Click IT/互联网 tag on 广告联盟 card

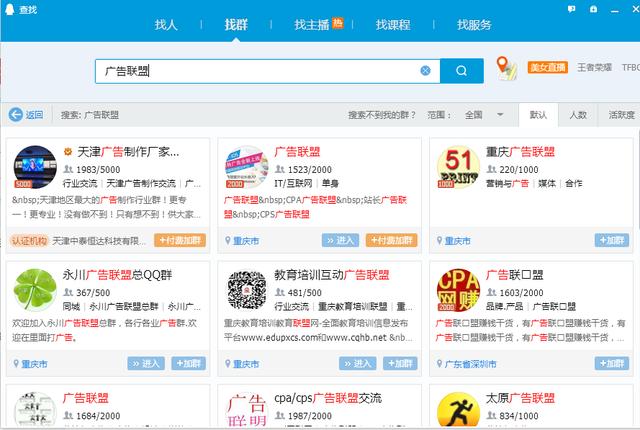pyautogui.click(x=293, y=184)
